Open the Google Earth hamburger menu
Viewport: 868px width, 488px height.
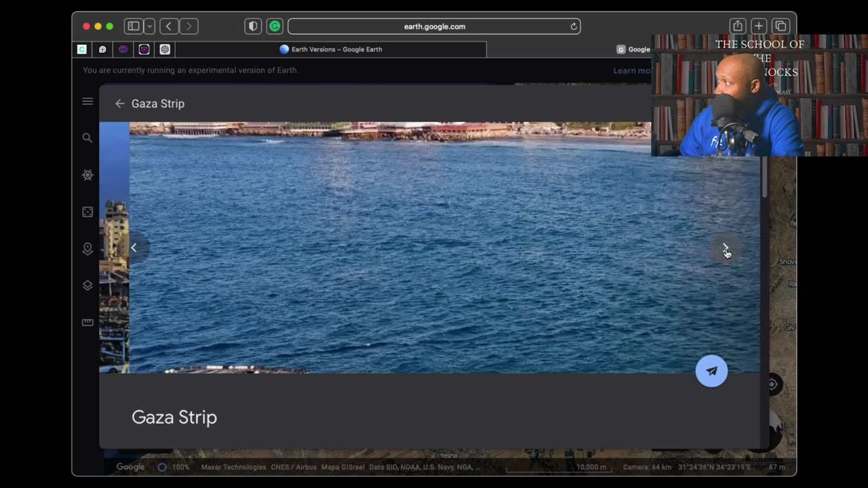[87, 102]
